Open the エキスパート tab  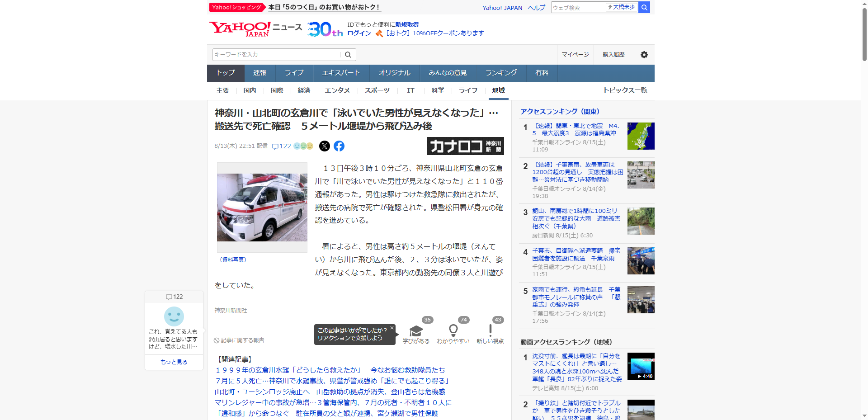coord(341,73)
